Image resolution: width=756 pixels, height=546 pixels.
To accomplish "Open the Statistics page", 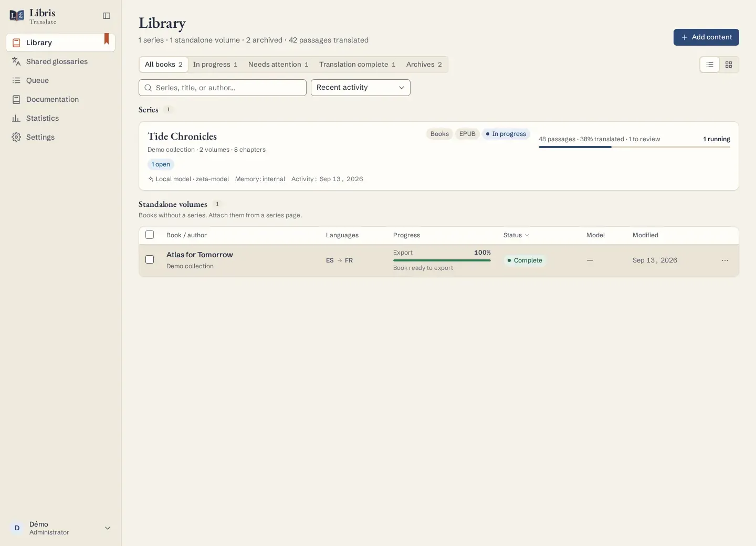I will coord(60,118).
